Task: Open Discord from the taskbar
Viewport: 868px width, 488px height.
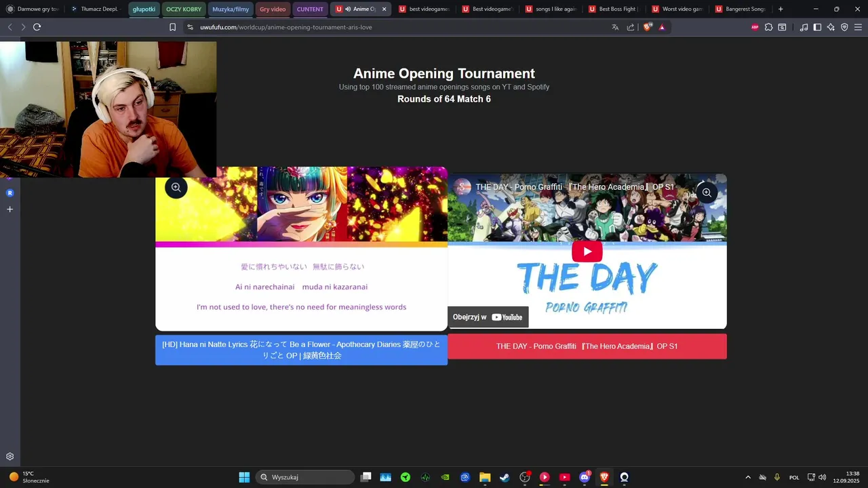Action: pos(585,477)
